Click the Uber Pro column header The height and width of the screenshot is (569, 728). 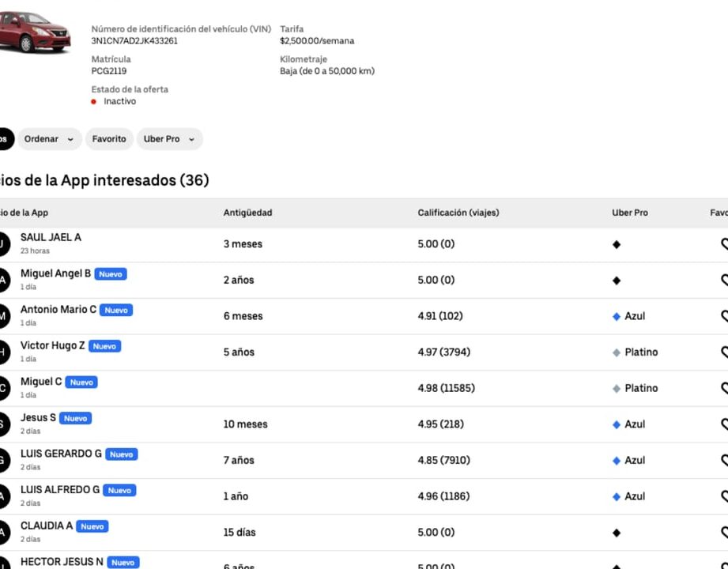[629, 213]
